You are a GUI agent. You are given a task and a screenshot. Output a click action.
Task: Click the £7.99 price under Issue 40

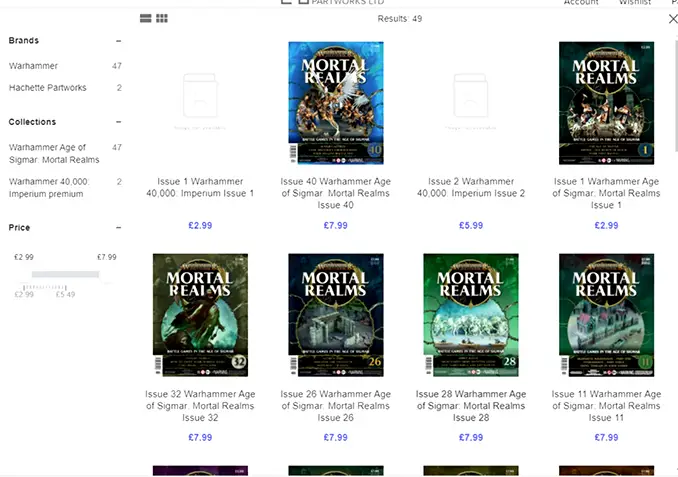[336, 225]
